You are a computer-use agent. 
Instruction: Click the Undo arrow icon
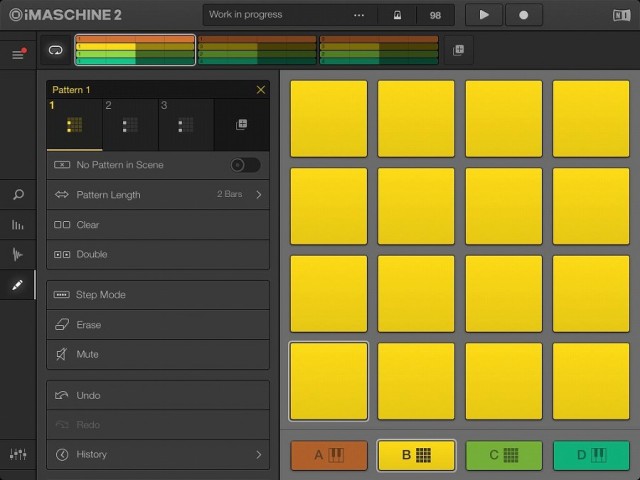(62, 395)
